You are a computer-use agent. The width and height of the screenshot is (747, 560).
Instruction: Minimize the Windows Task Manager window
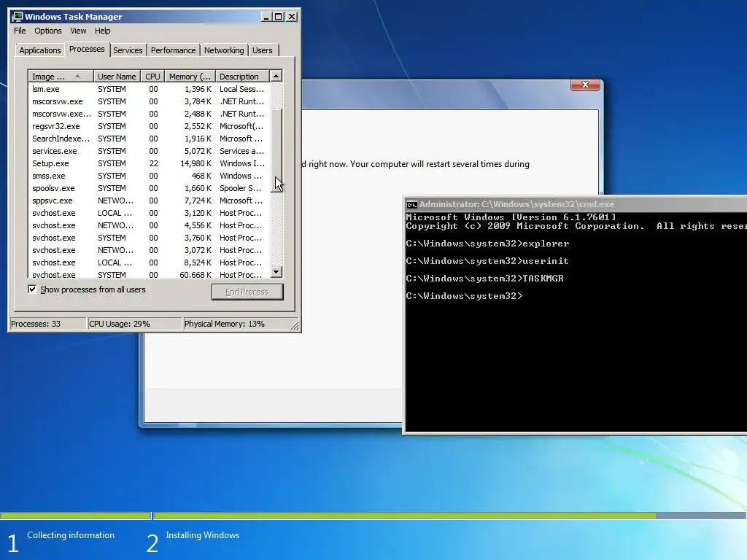click(266, 17)
